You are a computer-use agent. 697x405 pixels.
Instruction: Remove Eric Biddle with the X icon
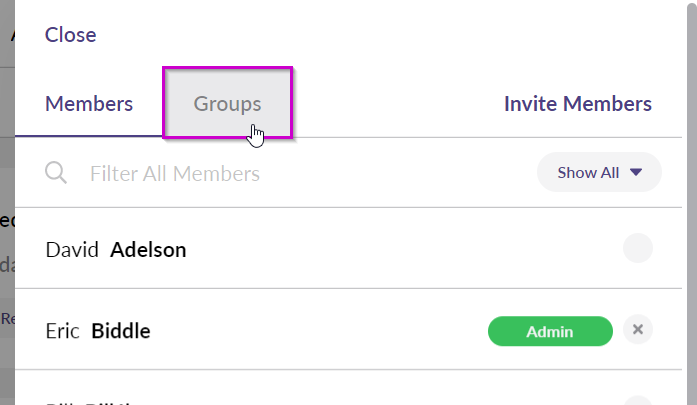click(637, 329)
